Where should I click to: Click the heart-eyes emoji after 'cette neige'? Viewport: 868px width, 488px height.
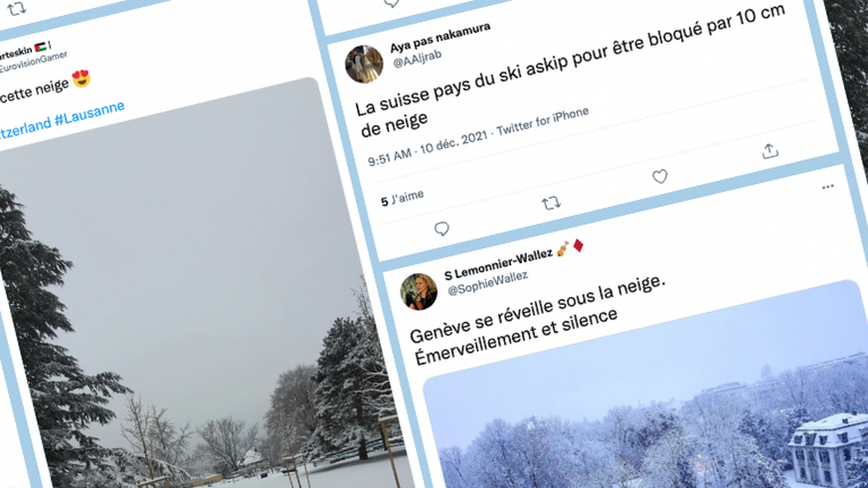(x=81, y=79)
